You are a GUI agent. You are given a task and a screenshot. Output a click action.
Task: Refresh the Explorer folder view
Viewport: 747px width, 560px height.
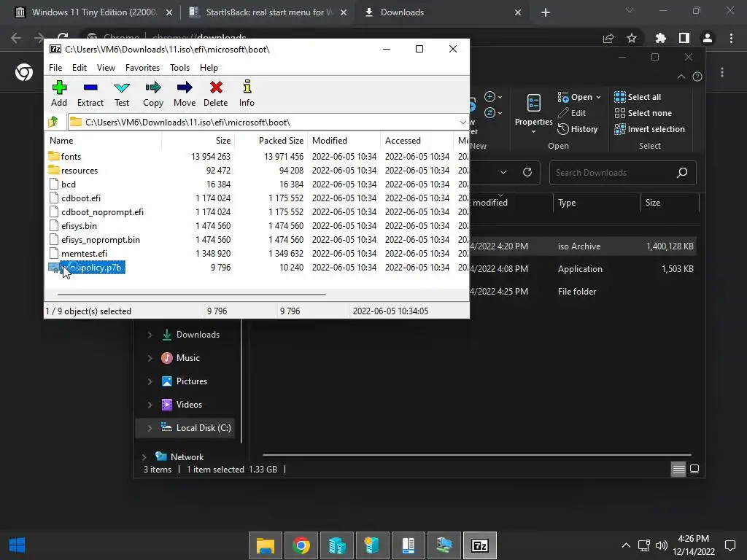coord(527,172)
